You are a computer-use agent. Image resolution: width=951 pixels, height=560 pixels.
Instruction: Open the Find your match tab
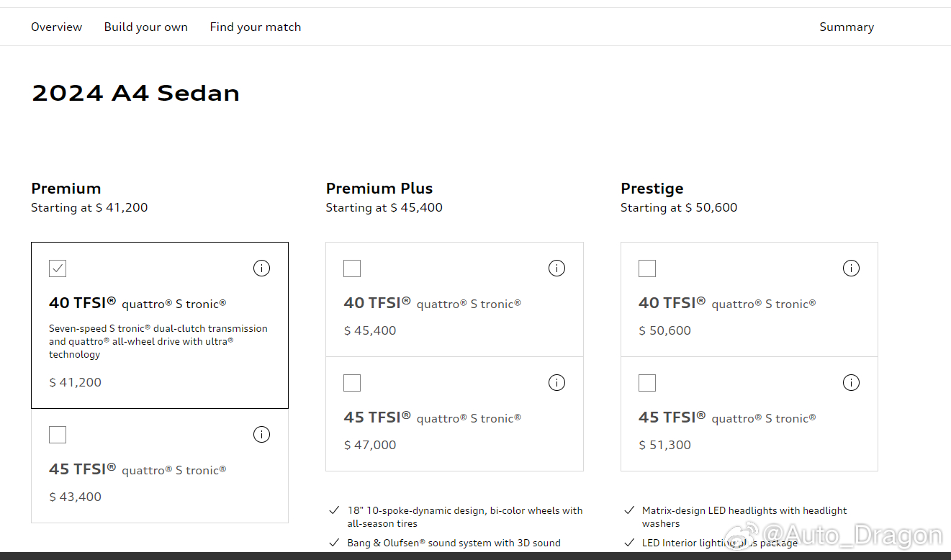tap(256, 27)
